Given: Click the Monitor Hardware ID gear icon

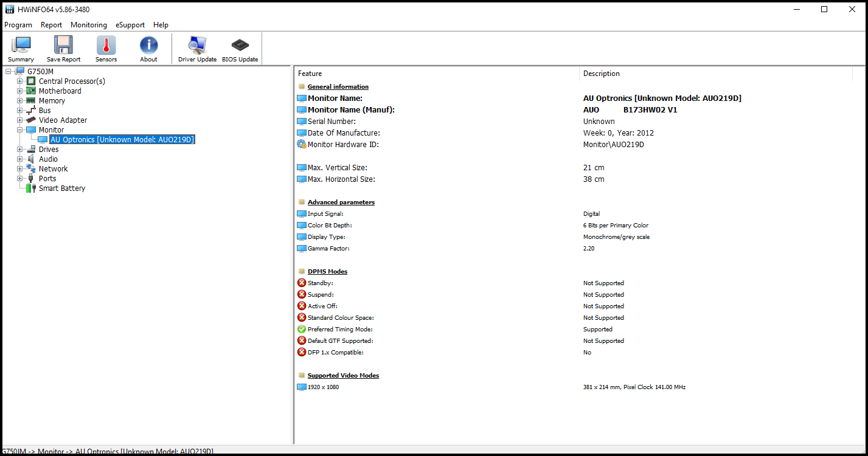Looking at the screenshot, I should [x=302, y=145].
